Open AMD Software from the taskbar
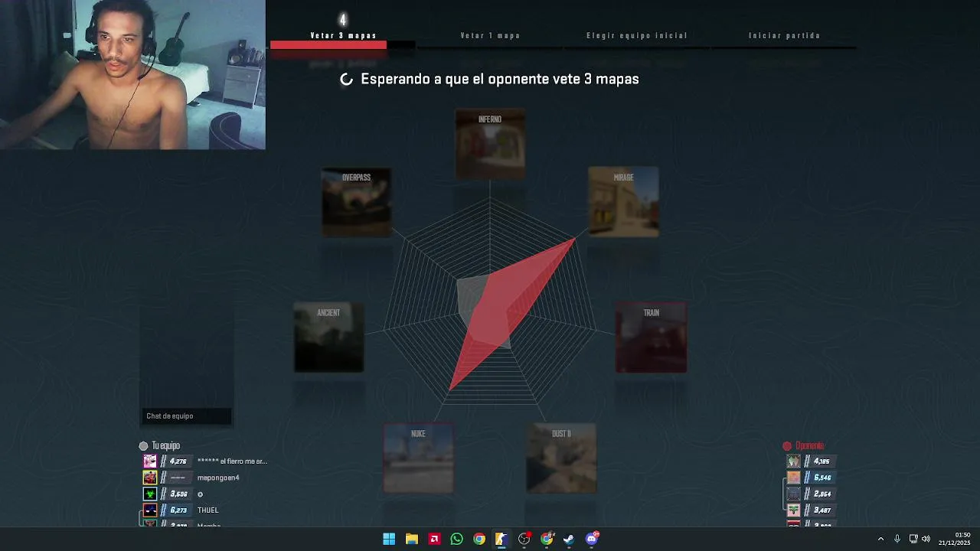This screenshot has height=551, width=980. tap(434, 539)
